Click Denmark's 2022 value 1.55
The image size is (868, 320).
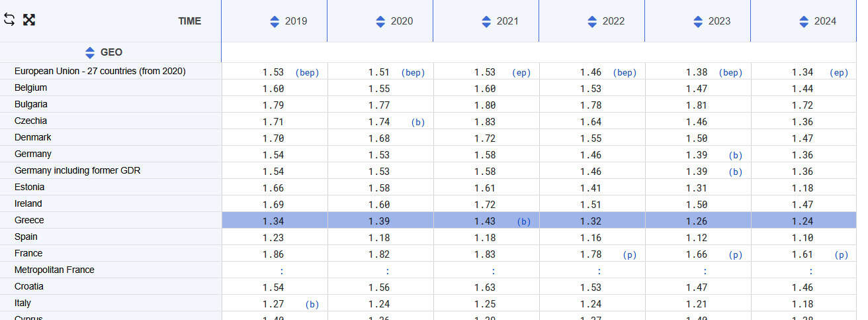pos(591,138)
